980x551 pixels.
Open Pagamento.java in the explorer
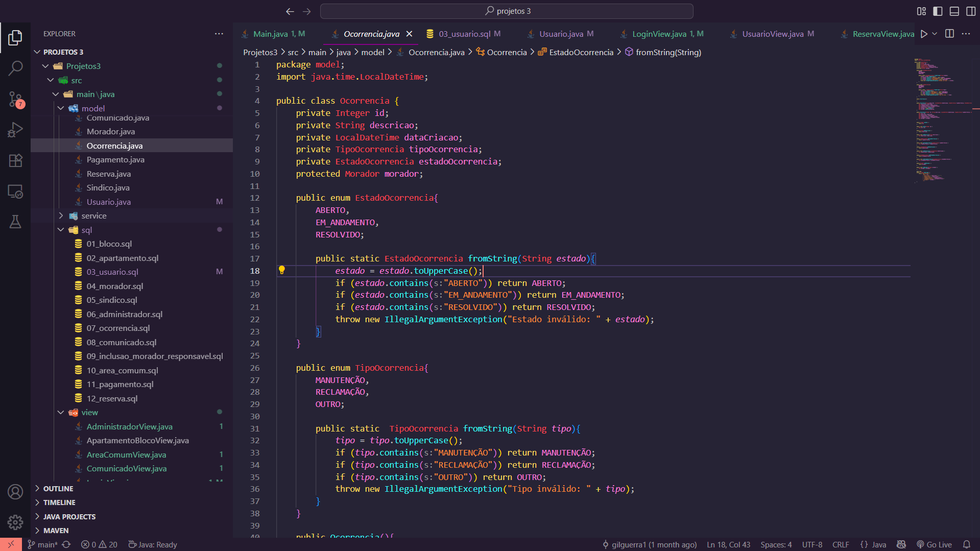pyautogui.click(x=115, y=160)
